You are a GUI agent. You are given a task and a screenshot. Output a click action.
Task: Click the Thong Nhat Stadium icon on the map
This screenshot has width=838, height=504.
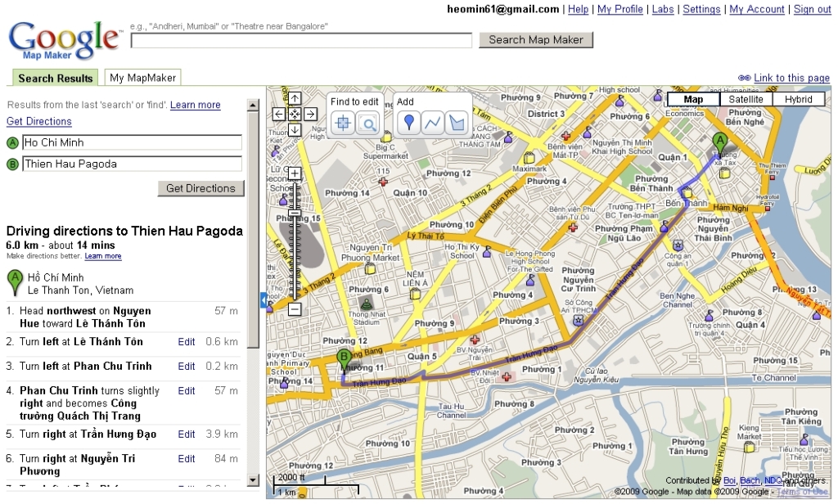pyautogui.click(x=366, y=304)
